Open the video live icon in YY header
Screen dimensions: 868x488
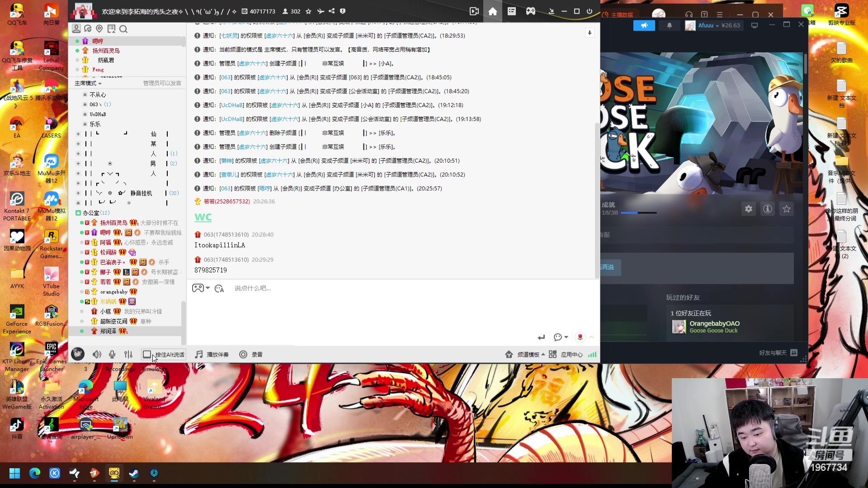tap(474, 11)
